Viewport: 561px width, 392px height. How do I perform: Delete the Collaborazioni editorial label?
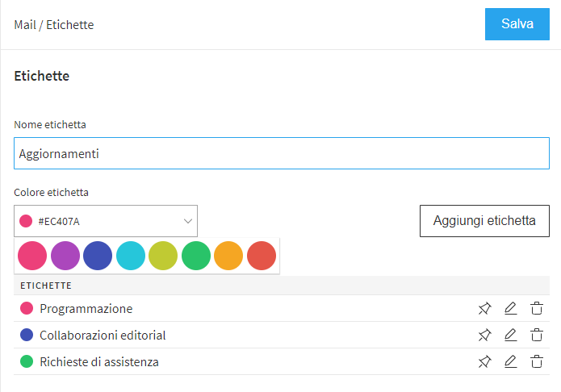[537, 335]
